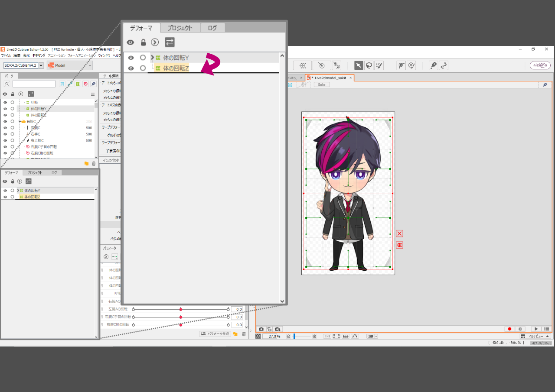Toggle lock circle of 体の回転Z in zoomed panel
555x392 pixels.
pos(143,68)
